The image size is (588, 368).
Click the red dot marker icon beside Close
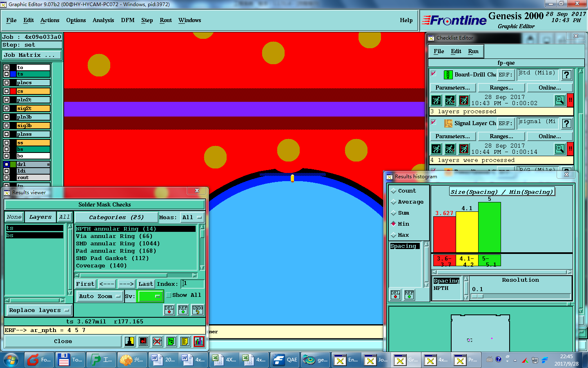143,341
